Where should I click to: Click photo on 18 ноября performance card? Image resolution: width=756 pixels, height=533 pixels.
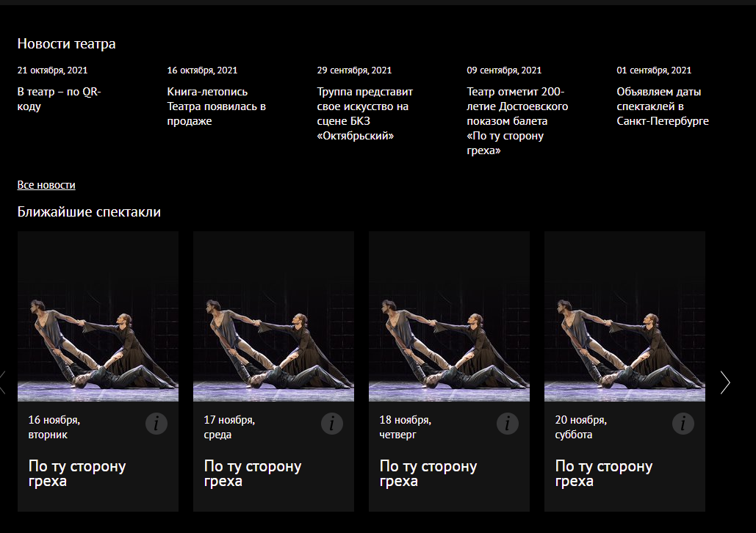[x=449, y=316]
